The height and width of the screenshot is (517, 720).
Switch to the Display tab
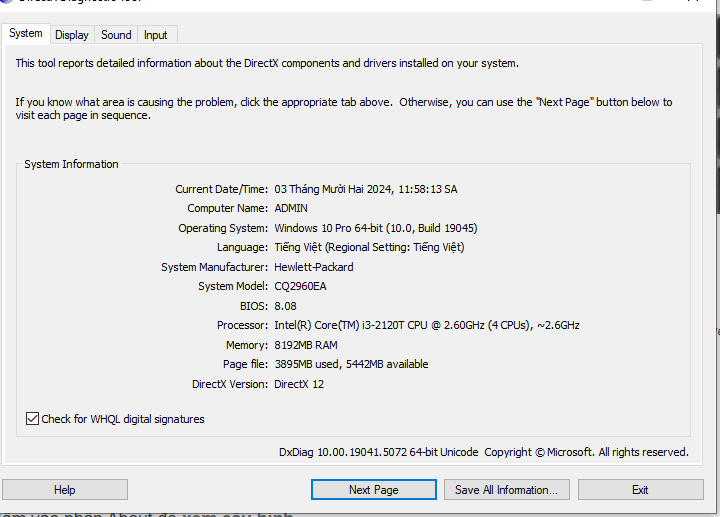click(x=72, y=35)
